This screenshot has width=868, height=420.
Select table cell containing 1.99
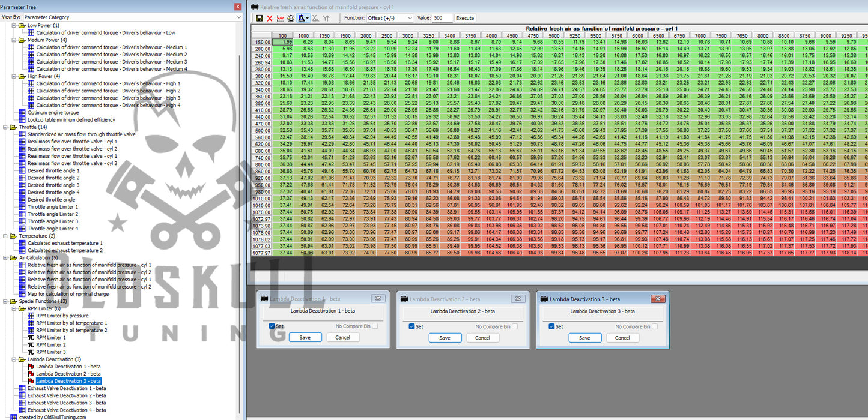[282, 42]
